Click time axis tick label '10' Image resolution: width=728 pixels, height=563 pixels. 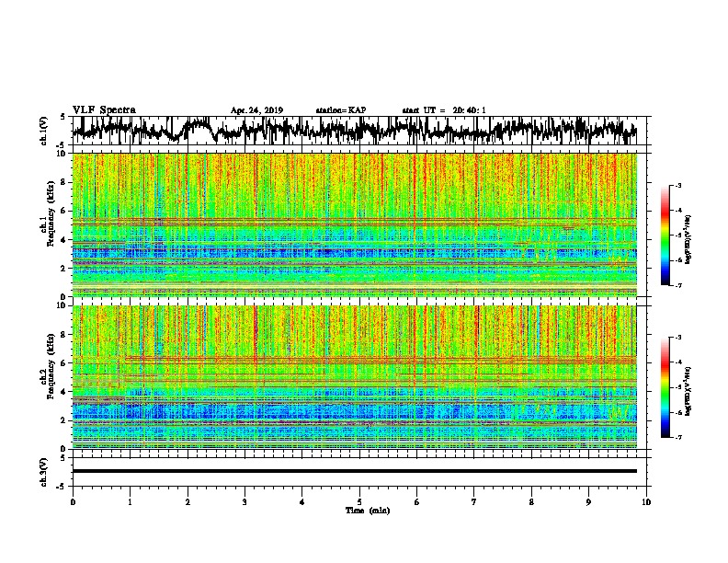[646, 502]
